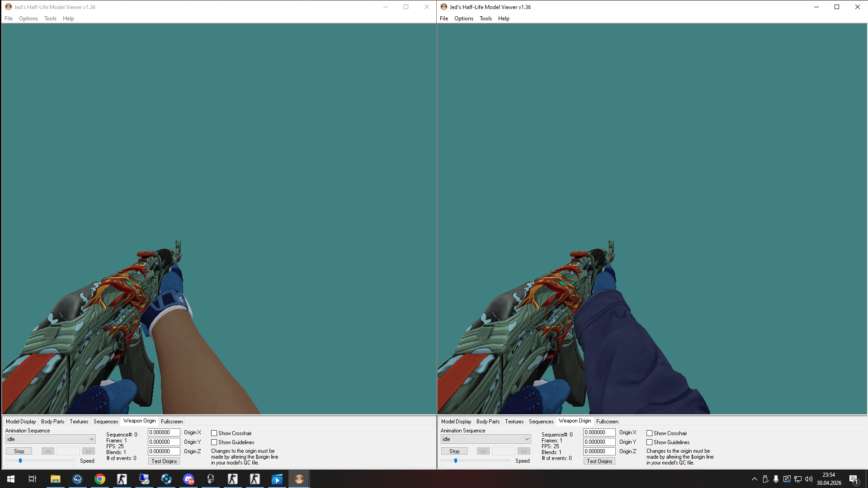The width and height of the screenshot is (868, 488).
Task: Open File Explorer from the taskbar
Action: coord(55,479)
